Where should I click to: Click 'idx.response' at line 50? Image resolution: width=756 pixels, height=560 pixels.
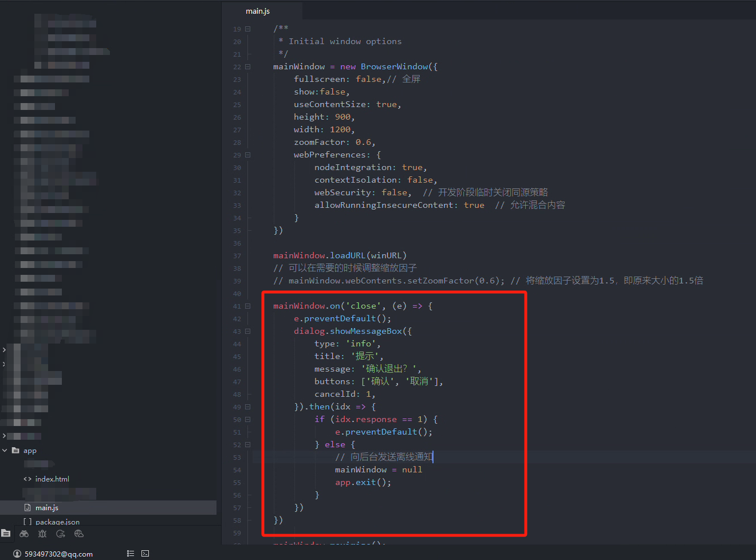click(366, 419)
